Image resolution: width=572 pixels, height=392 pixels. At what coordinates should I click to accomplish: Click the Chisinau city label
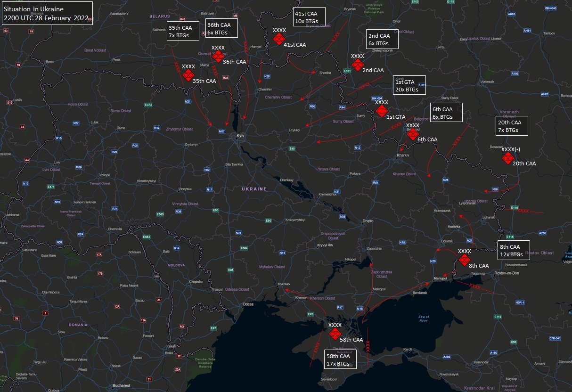[195, 281]
